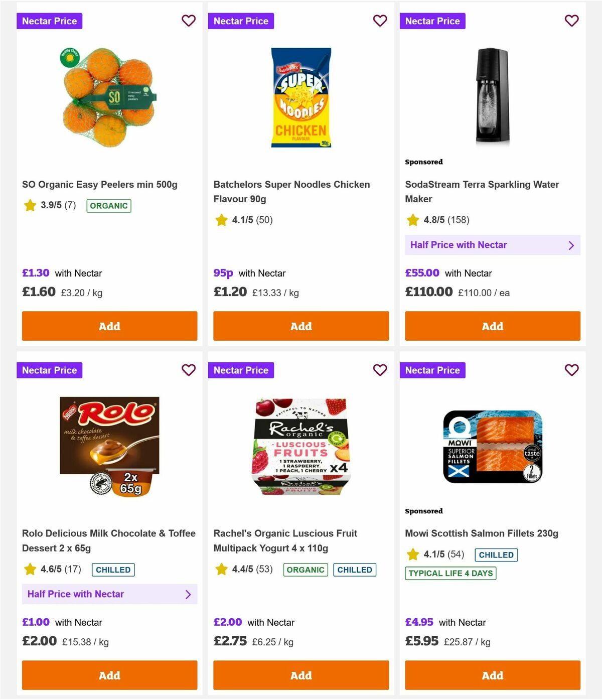Select the ORGANIC label on easy peelers
This screenshot has height=700, width=602.
pos(108,206)
